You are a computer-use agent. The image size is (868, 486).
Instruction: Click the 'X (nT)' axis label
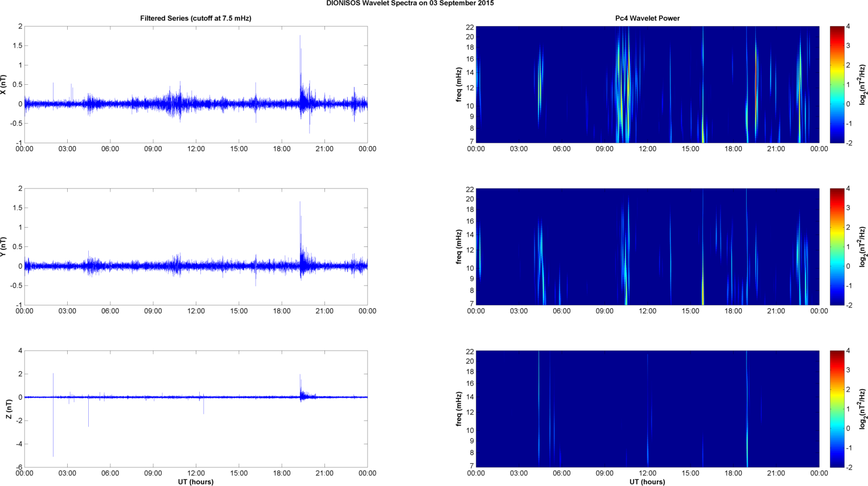tap(3, 85)
